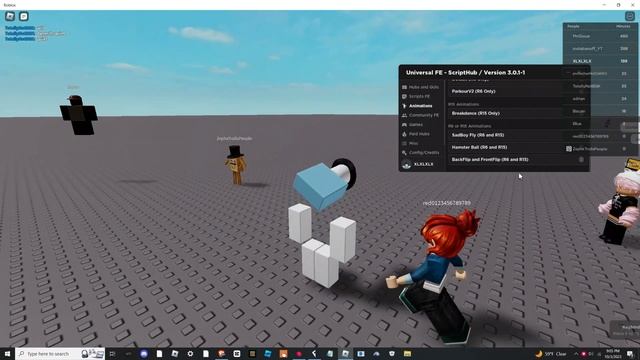This screenshot has height=360, width=640.
Task: Click the taskbar clock
Action: click(x=613, y=353)
